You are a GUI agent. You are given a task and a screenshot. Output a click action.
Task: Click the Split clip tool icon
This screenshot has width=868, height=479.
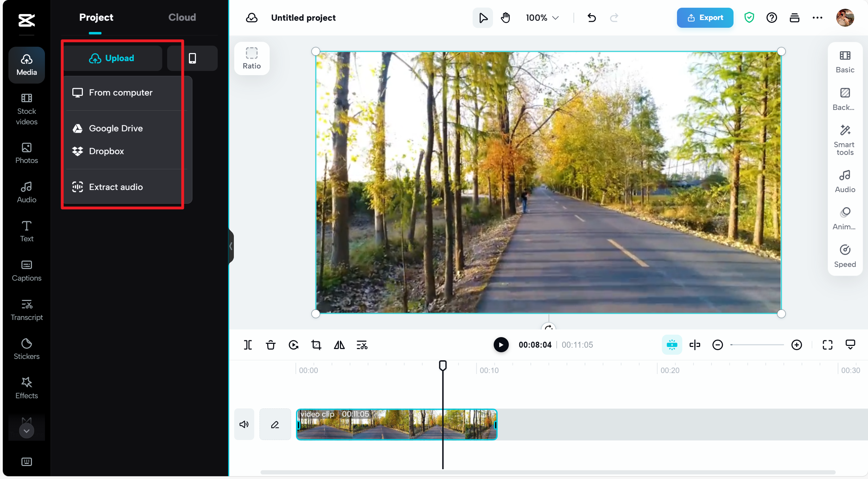(248, 345)
